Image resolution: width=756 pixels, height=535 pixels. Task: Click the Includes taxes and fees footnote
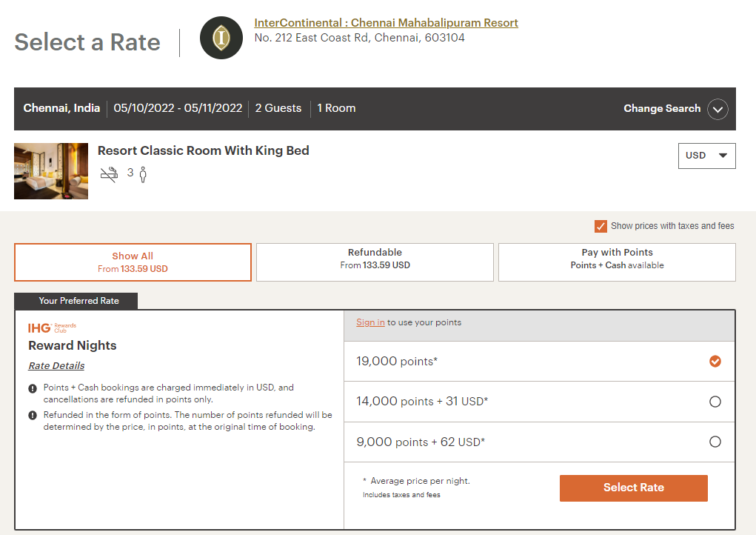[x=401, y=495]
